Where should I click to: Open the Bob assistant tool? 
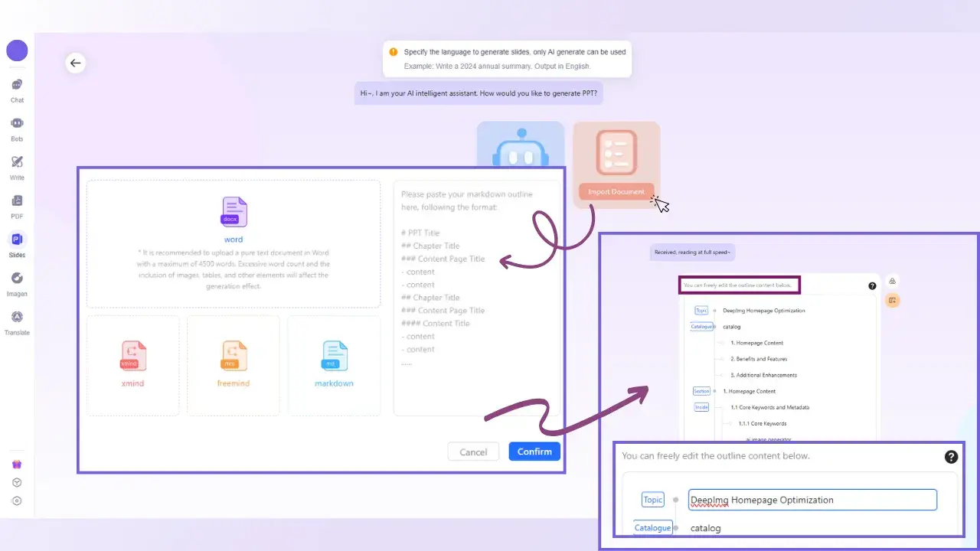(17, 129)
